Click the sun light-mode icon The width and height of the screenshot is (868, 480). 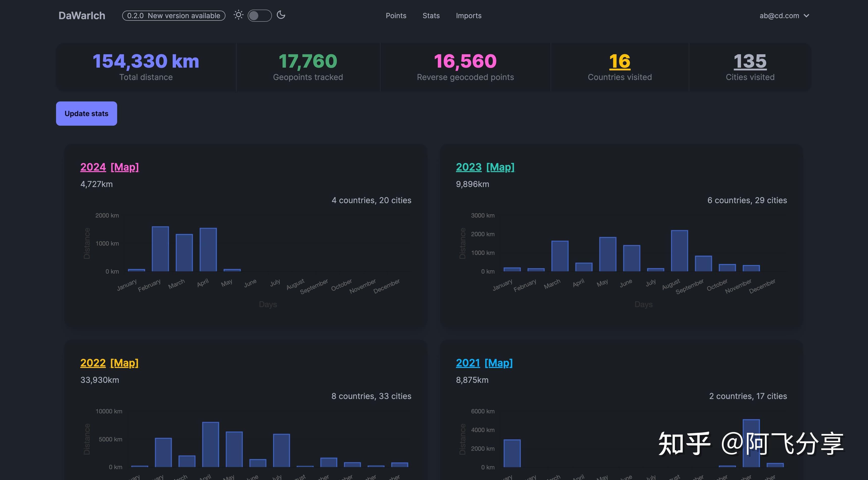point(238,15)
